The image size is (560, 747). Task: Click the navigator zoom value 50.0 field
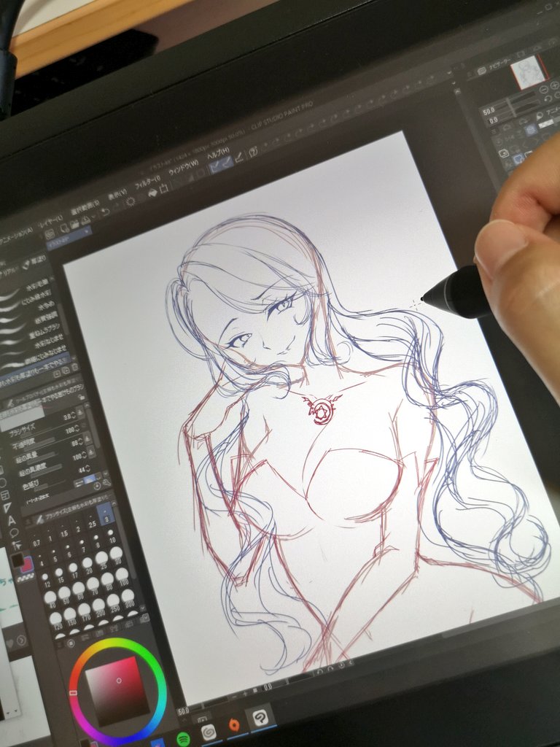coord(489,112)
